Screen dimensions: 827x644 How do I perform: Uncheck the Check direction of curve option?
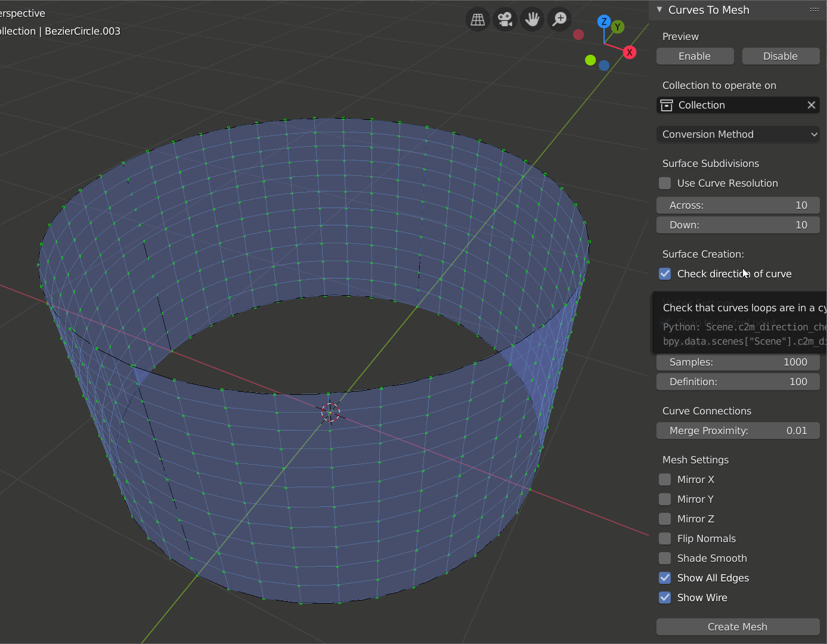point(665,274)
